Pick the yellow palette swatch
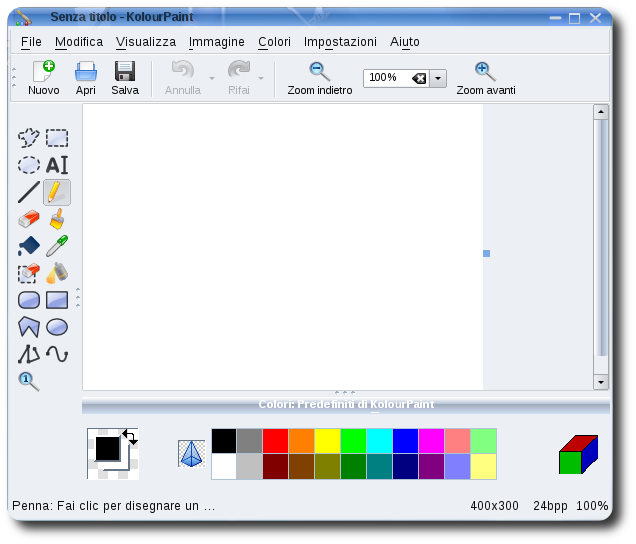This screenshot has width=636, height=544. point(327,441)
